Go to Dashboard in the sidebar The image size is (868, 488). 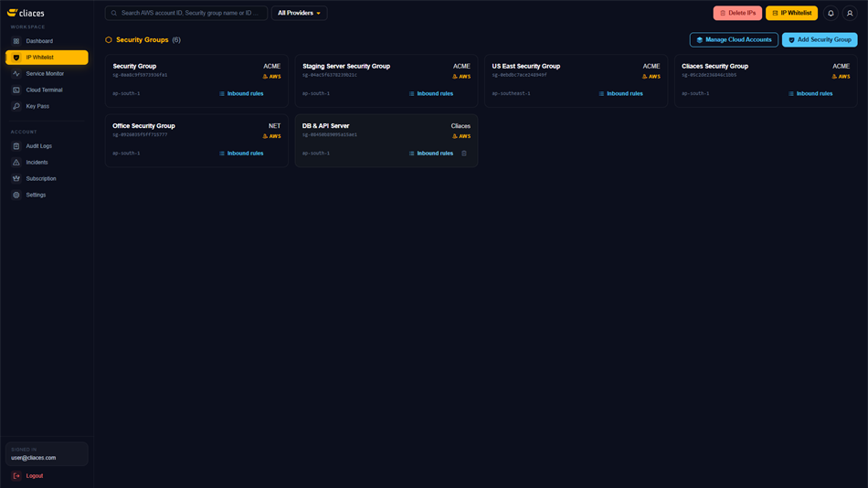click(x=47, y=41)
